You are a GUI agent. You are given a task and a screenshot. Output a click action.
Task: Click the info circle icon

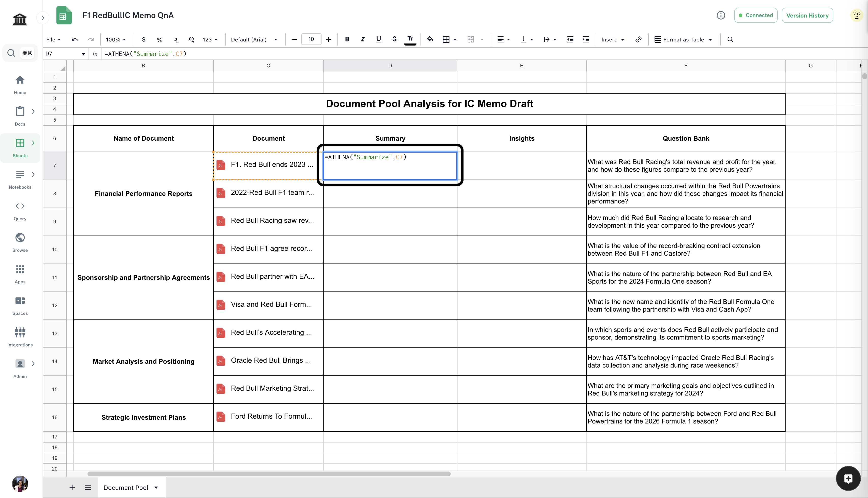(x=721, y=16)
